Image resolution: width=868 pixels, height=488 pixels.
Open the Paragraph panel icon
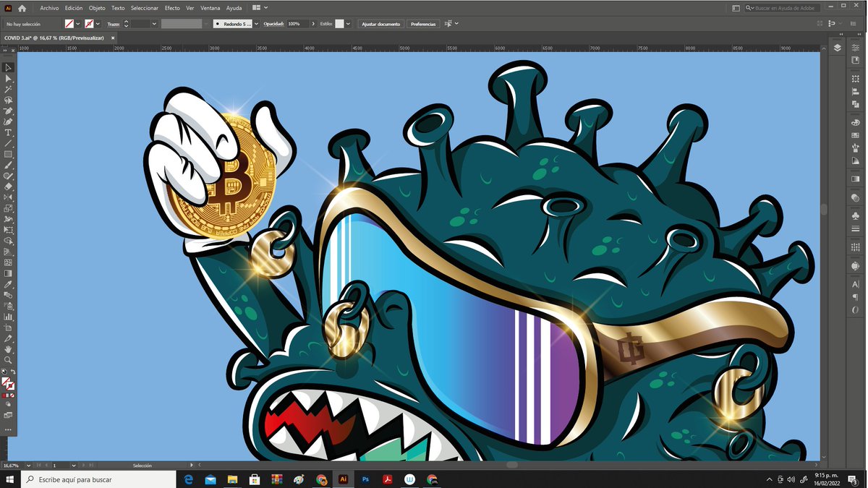pyautogui.click(x=856, y=296)
